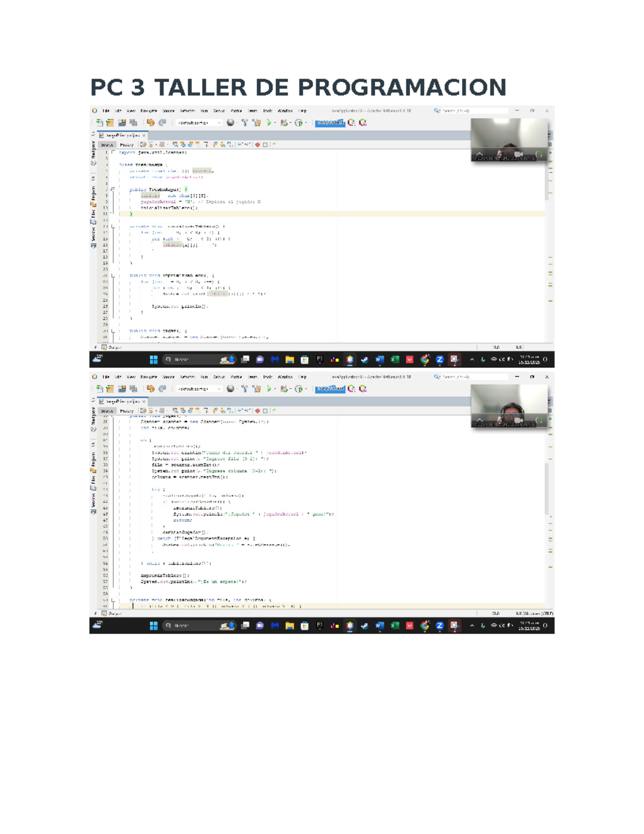The width and height of the screenshot is (644, 834).
Task: Open Run Project dropdown arrow, upper screenshot
Action: pyautogui.click(x=275, y=123)
